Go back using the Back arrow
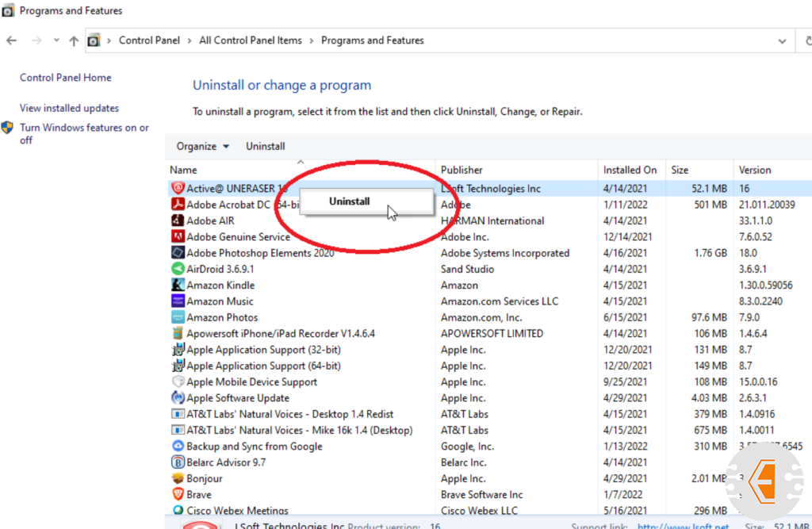The image size is (812, 529). click(12, 40)
